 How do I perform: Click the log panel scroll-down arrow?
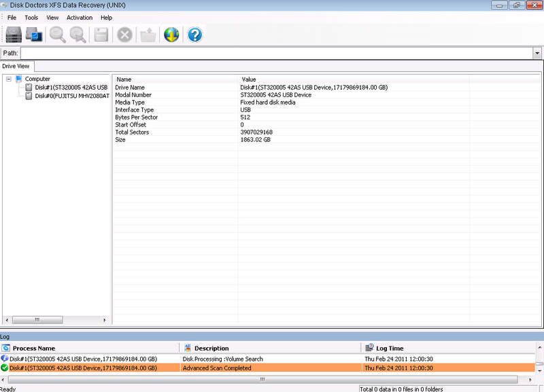pyautogui.click(x=539, y=370)
